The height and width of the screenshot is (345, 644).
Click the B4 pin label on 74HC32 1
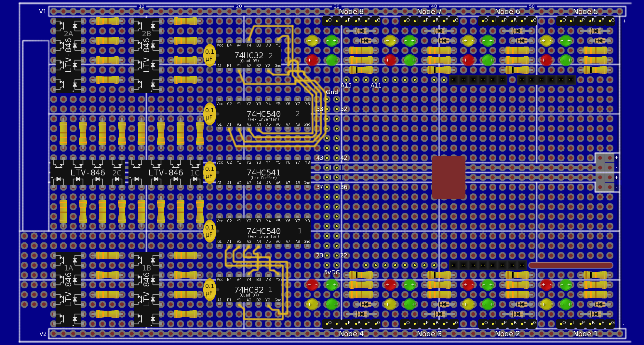229,280
